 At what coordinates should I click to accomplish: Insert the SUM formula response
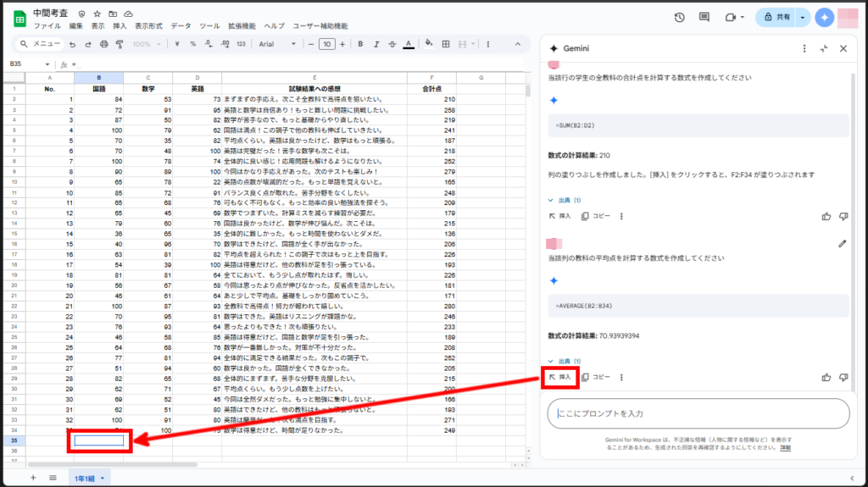[x=559, y=216]
